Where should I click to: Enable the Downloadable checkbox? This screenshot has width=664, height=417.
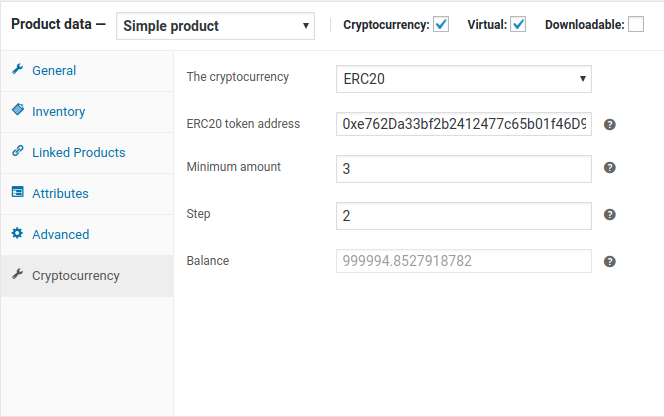[x=636, y=24]
